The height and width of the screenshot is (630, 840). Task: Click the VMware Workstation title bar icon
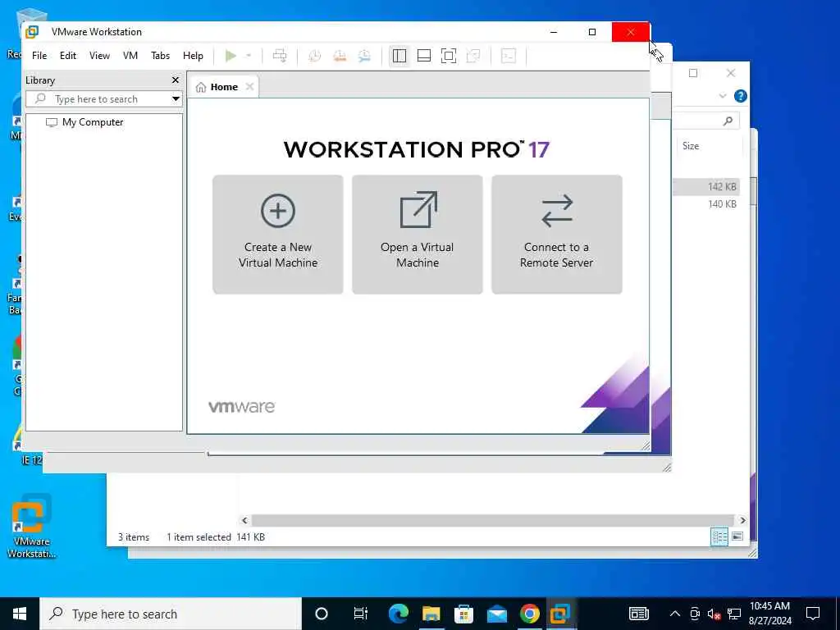pos(32,32)
